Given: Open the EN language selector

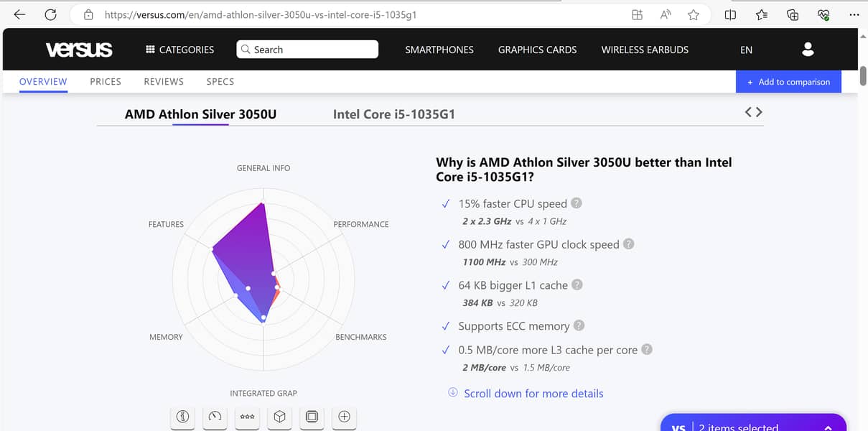Looking at the screenshot, I should [746, 50].
